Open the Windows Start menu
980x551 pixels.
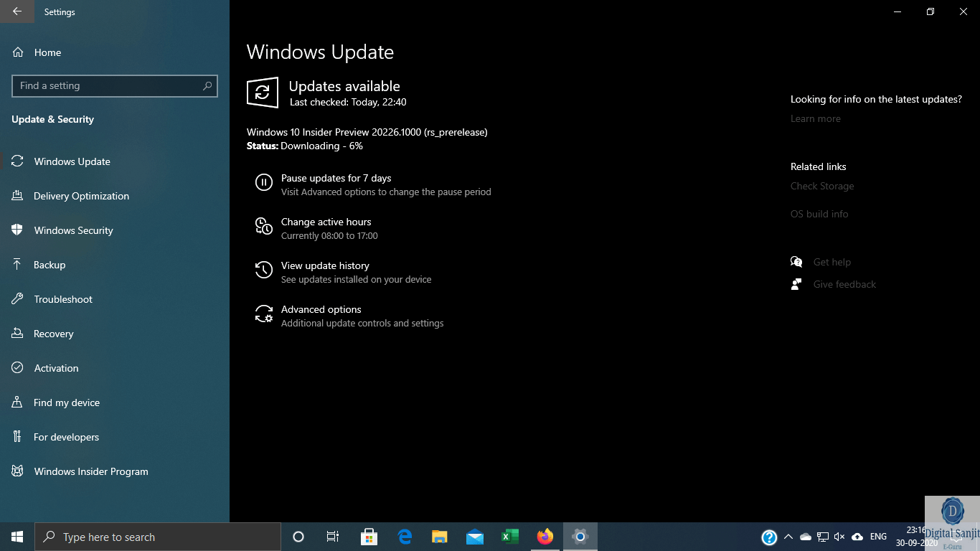pyautogui.click(x=17, y=537)
